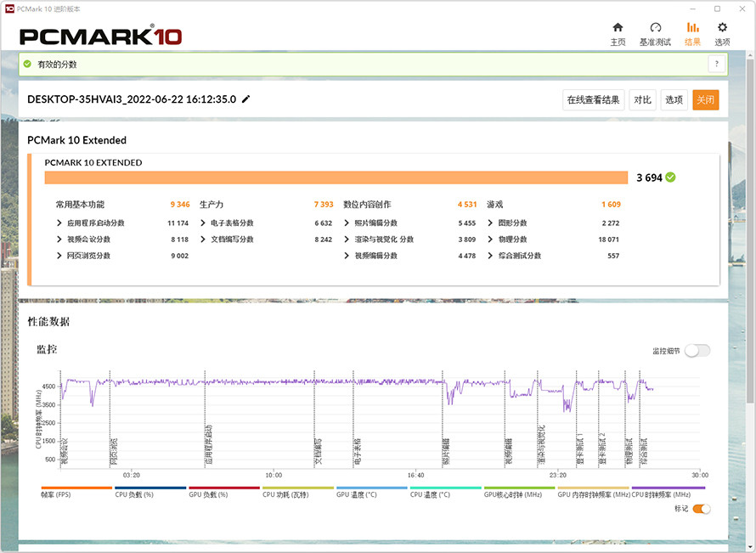Screen dimensions: 756x553
Task: Click the green check in 有效的分数 banner
Action: [27, 64]
